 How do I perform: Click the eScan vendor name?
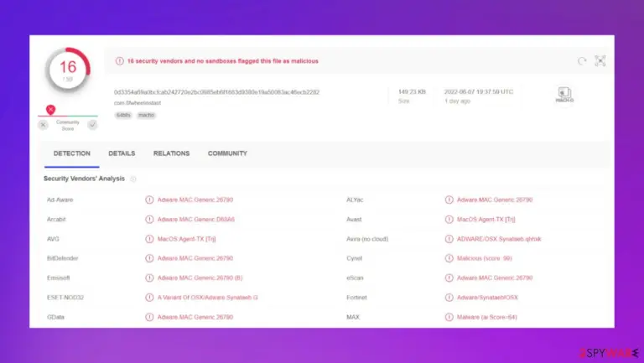pos(355,277)
